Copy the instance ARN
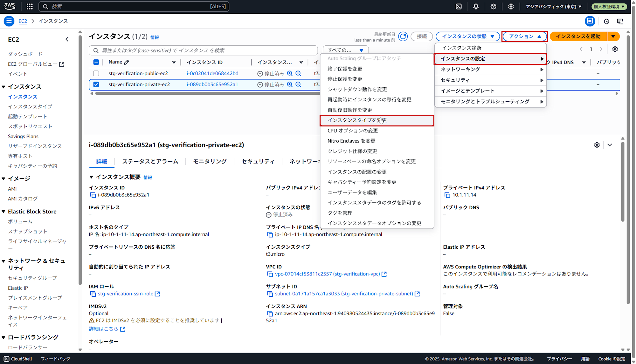Viewport: 636px width, 364px height. point(270,314)
